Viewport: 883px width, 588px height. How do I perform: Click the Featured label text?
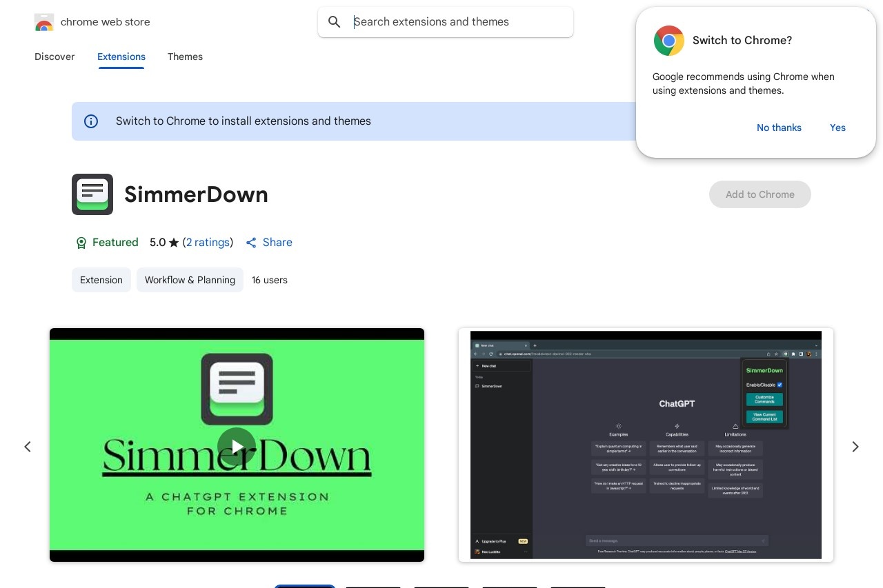pyautogui.click(x=115, y=243)
